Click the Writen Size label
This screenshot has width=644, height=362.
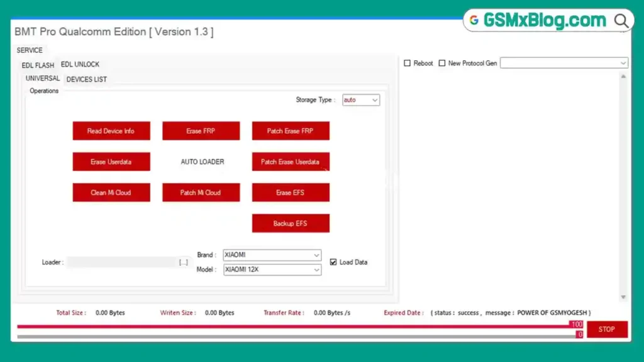pyautogui.click(x=178, y=313)
